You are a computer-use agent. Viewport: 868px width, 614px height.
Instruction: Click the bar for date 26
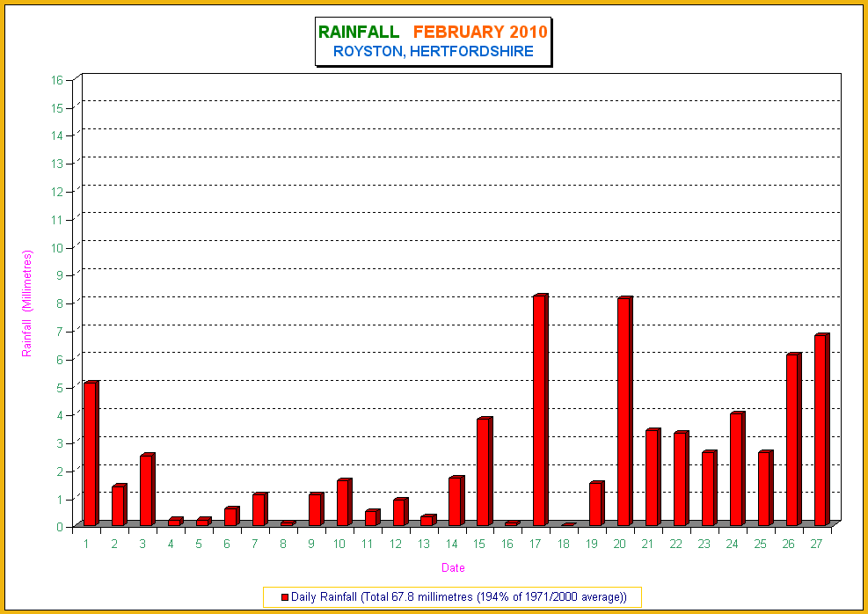click(794, 439)
